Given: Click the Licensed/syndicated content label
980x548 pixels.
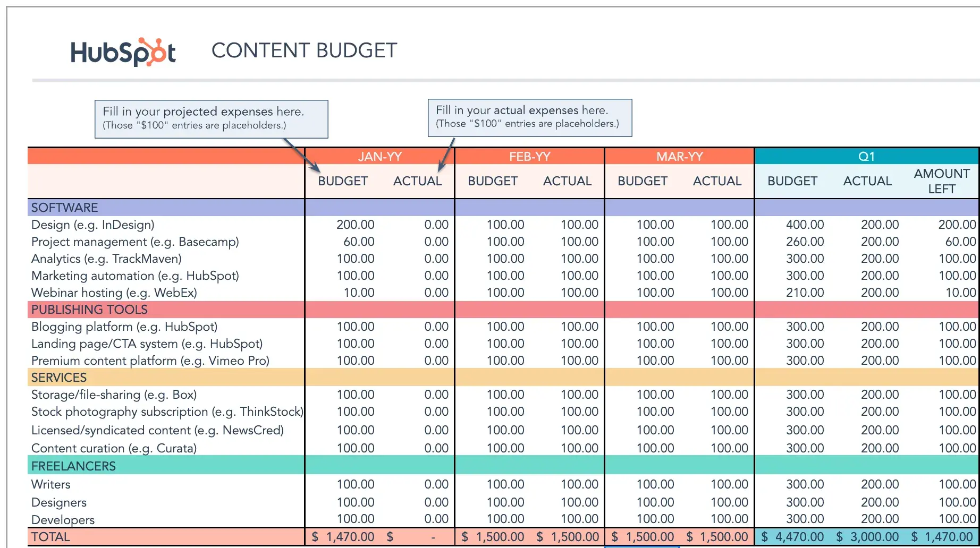Looking at the screenshot, I should (x=157, y=430).
